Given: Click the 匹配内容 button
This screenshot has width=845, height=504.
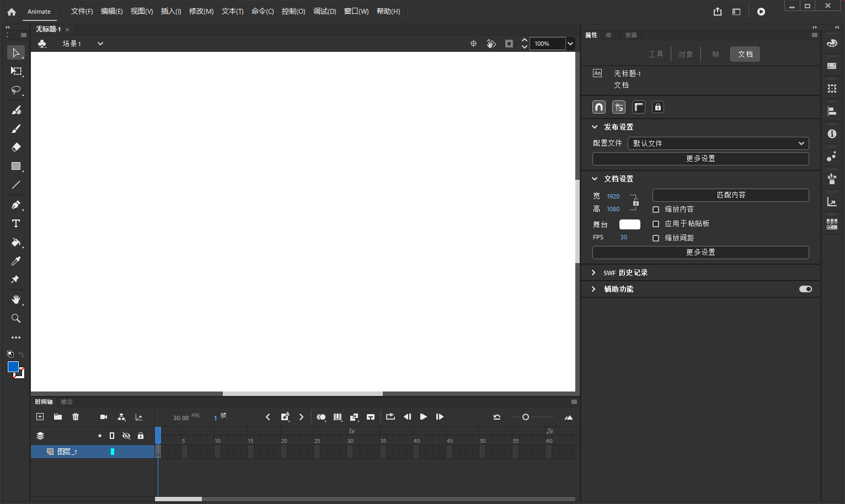Looking at the screenshot, I should (730, 195).
